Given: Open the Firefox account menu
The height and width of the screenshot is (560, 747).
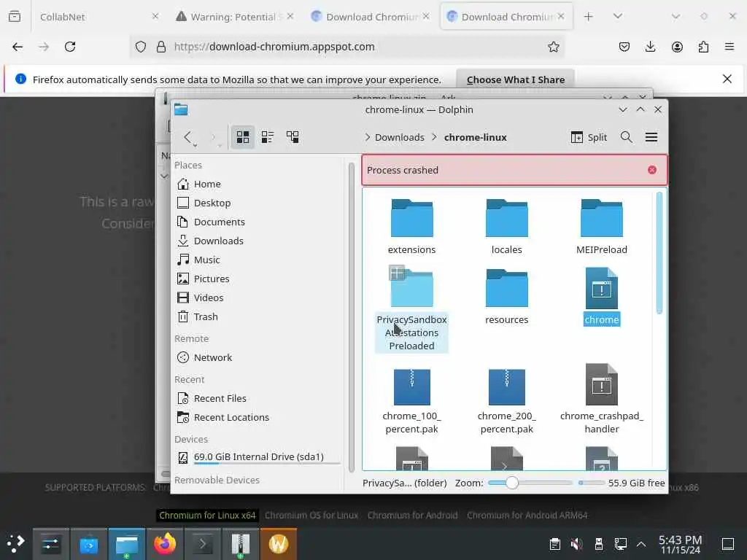Looking at the screenshot, I should pos(677,47).
